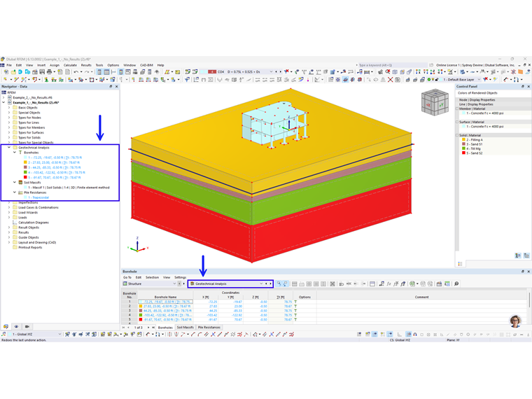The width and height of the screenshot is (532, 399).
Task: Expand the Basic Objects tree node
Action: tap(9, 108)
